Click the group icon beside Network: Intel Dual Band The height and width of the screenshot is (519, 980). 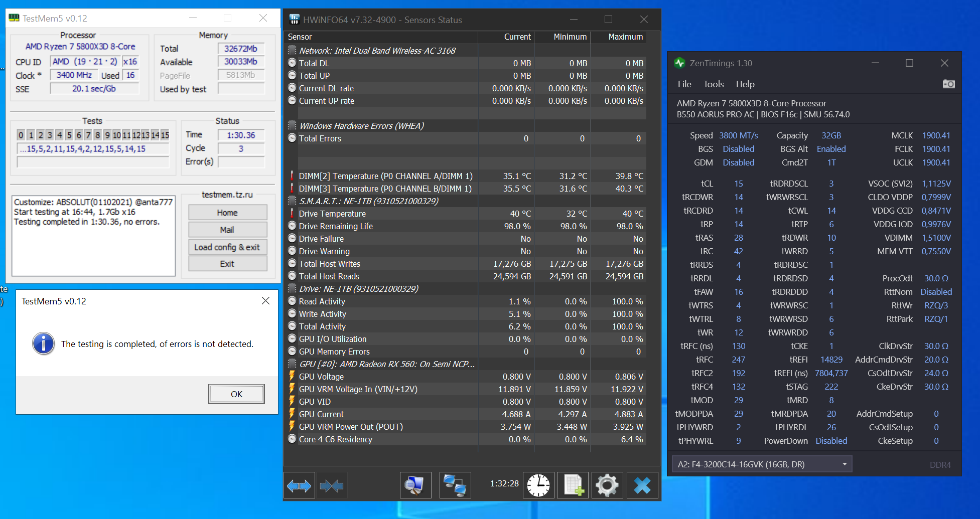[x=292, y=51]
